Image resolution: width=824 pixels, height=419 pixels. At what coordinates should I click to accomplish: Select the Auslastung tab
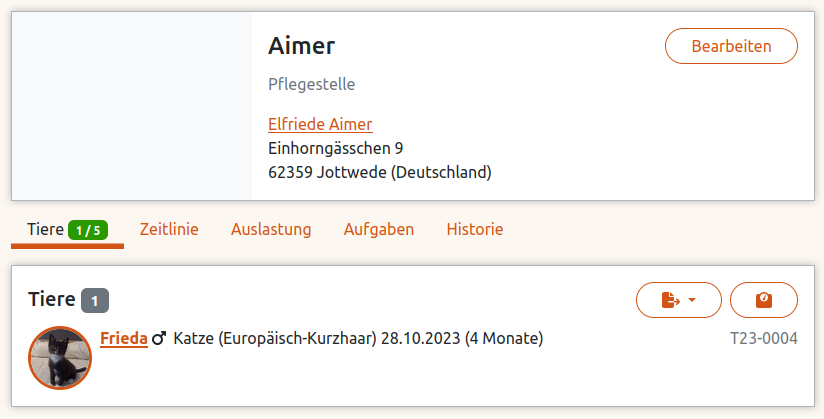point(271,229)
